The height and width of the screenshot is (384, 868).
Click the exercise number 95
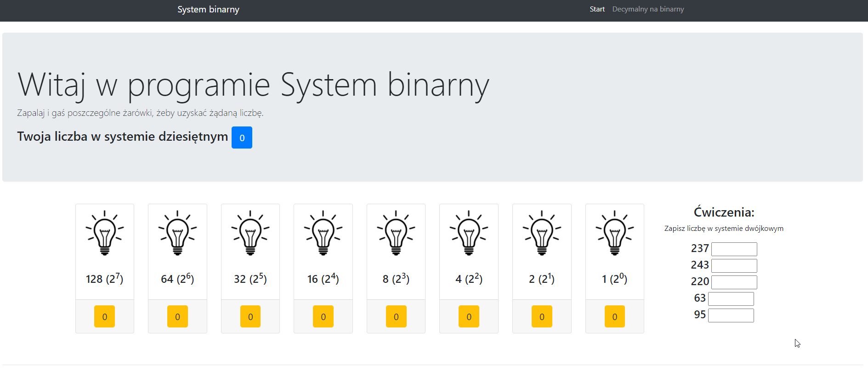700,315
